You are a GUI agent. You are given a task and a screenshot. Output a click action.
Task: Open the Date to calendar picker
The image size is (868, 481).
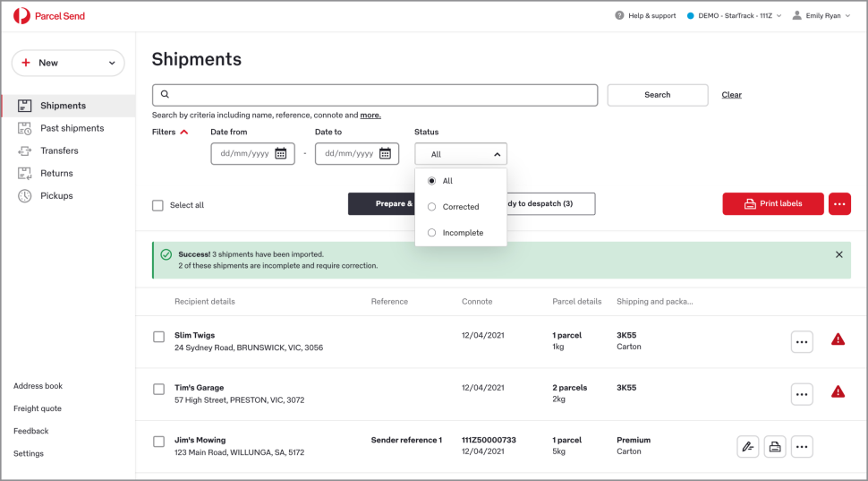pos(385,153)
